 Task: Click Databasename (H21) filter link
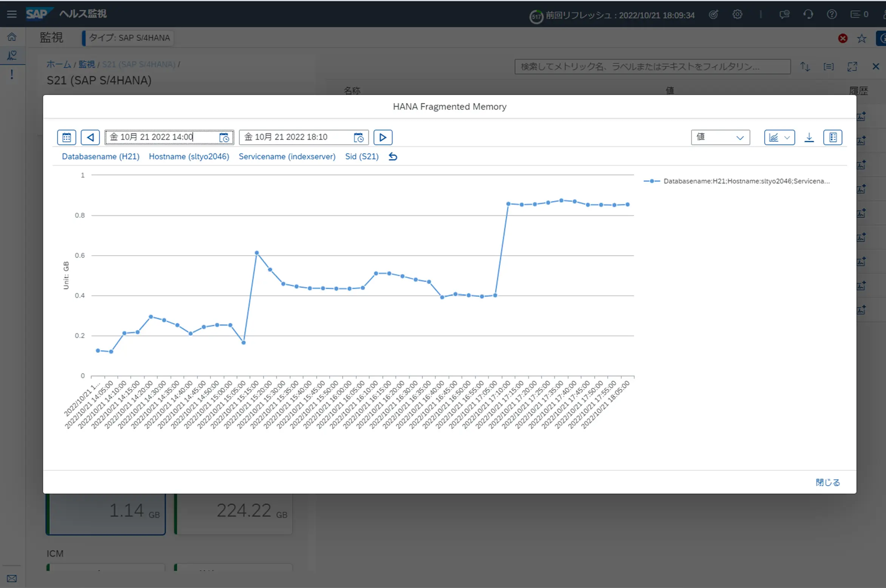[100, 157]
